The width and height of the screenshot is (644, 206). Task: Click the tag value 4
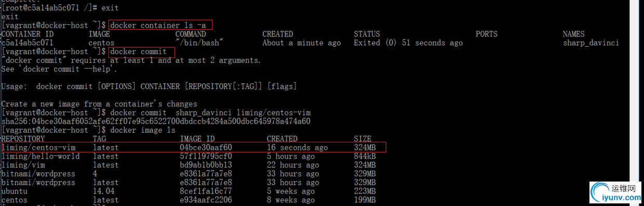click(x=95, y=174)
